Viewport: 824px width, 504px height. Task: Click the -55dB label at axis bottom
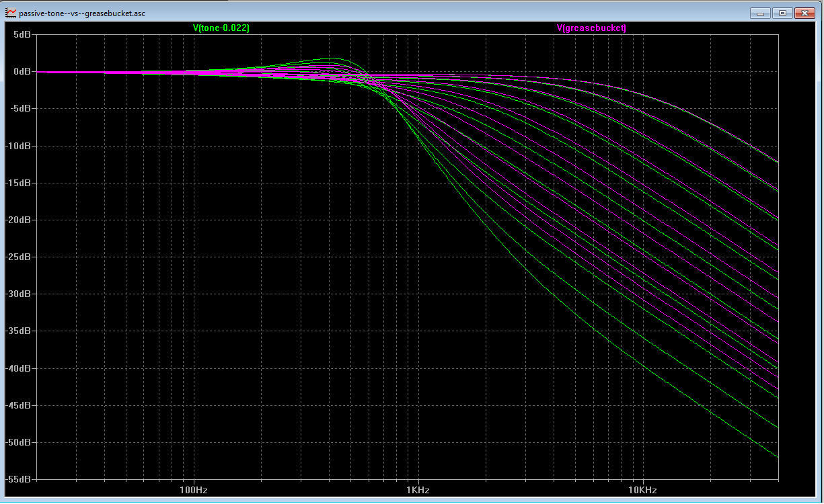pyautogui.click(x=18, y=479)
